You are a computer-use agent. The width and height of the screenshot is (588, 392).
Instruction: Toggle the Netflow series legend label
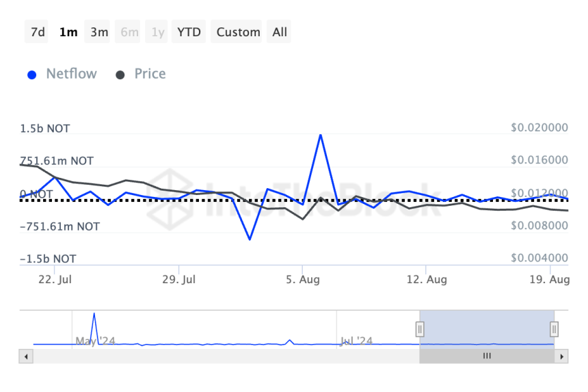tap(71, 74)
